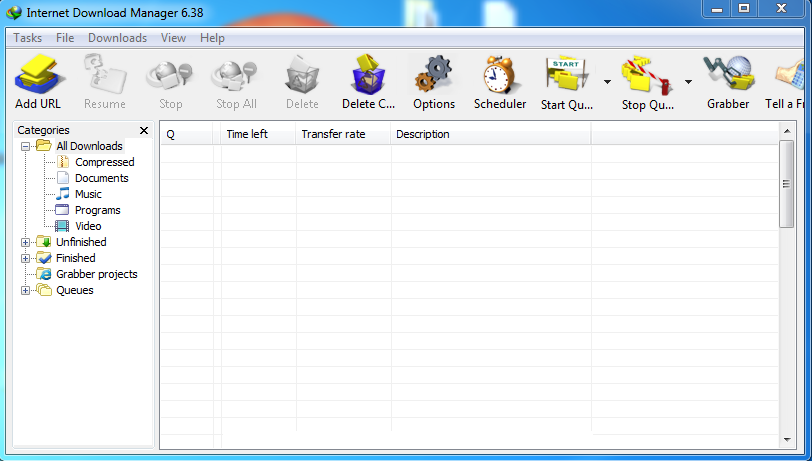Sort by the Q column header
The height and width of the screenshot is (461, 812).
coord(186,134)
